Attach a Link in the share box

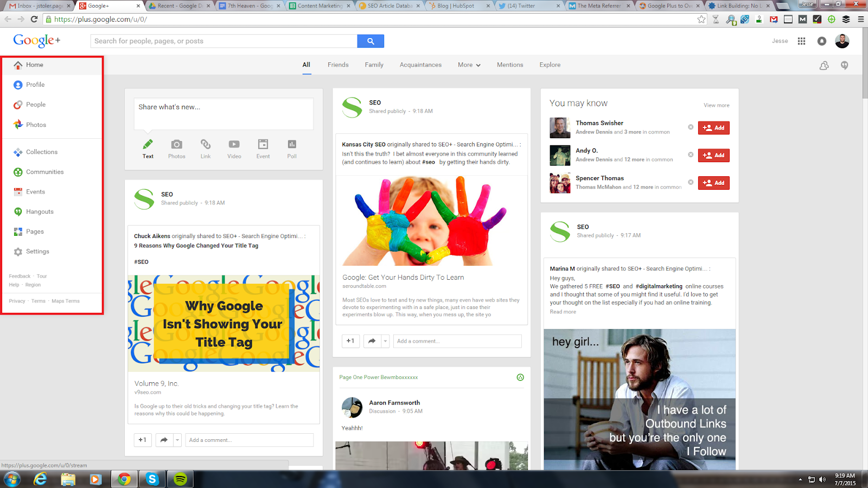[206, 149]
